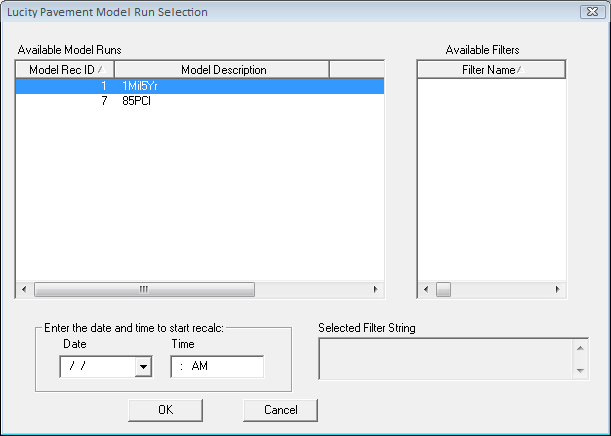Click the Time input field

(216, 367)
